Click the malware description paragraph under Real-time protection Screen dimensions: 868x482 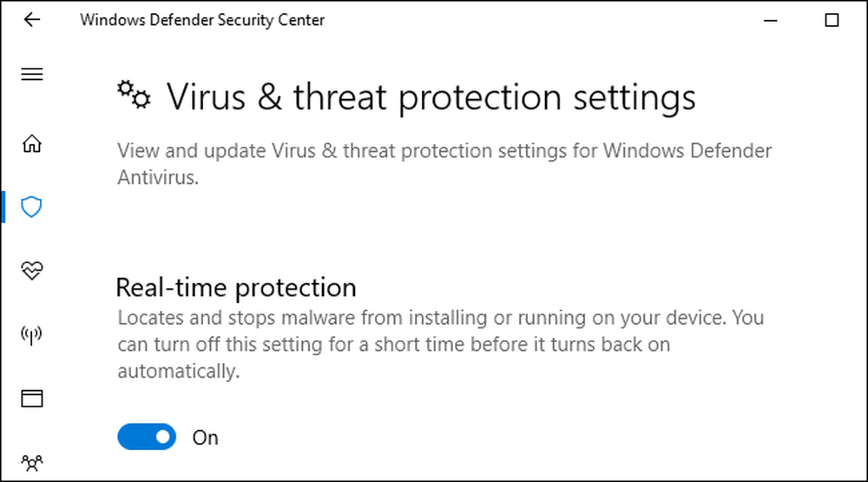click(441, 344)
